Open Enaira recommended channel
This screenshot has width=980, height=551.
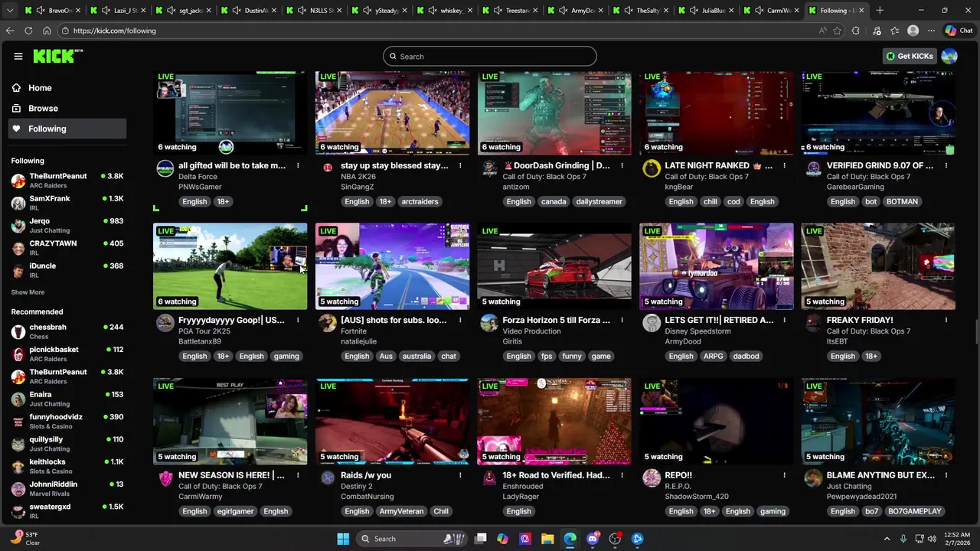tap(67, 399)
